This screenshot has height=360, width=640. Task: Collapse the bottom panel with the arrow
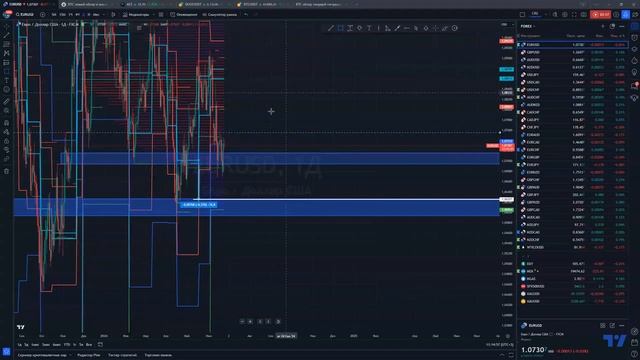click(x=502, y=356)
